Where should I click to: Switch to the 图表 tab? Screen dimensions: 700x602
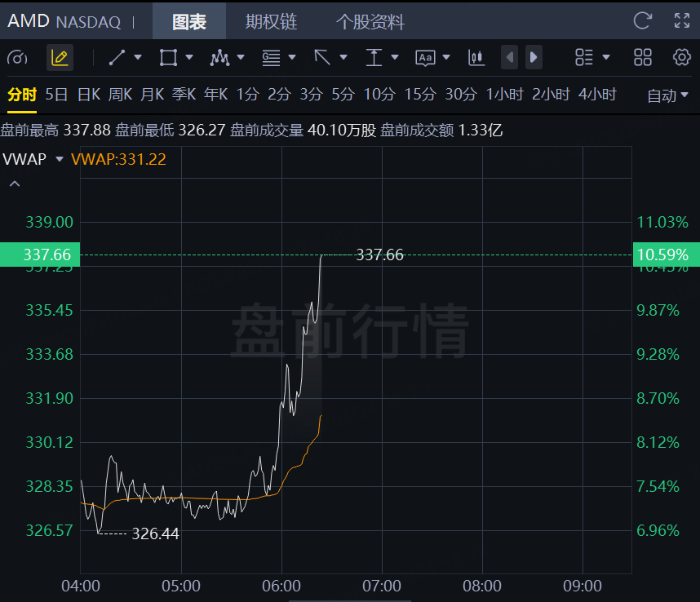(189, 21)
